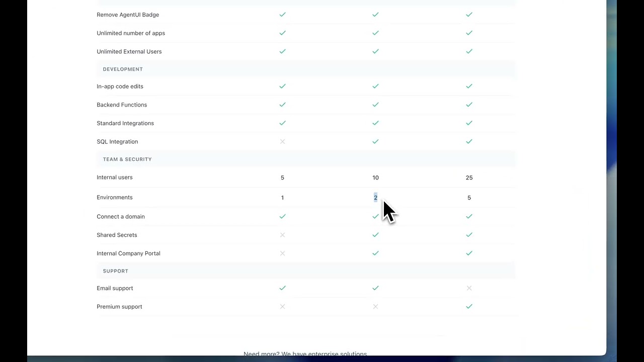Click the highlighted "2" in Environments row
The image size is (644, 362).
click(375, 198)
